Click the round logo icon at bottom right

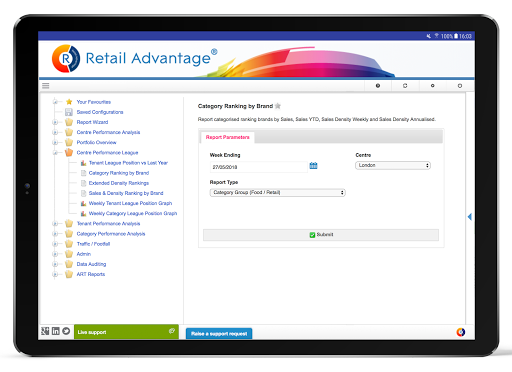pos(461,332)
